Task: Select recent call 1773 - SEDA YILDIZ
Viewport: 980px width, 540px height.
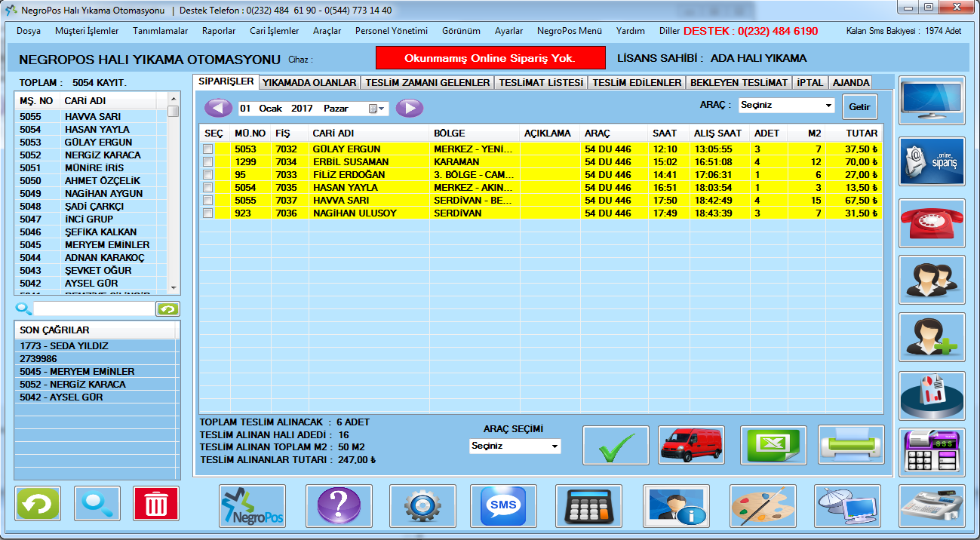Action: click(x=97, y=346)
